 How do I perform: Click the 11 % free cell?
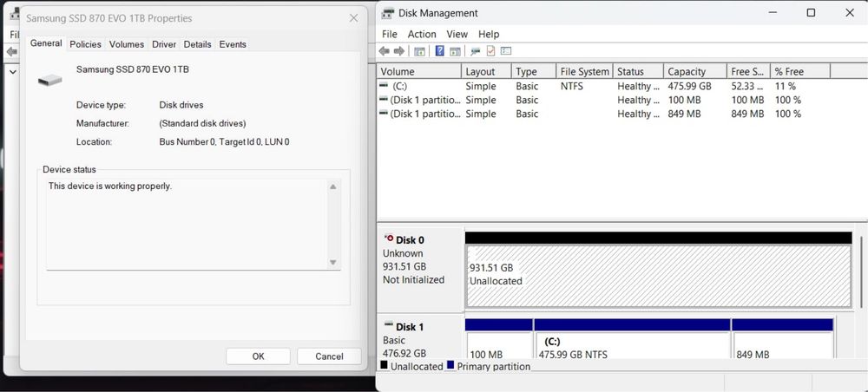click(x=785, y=86)
